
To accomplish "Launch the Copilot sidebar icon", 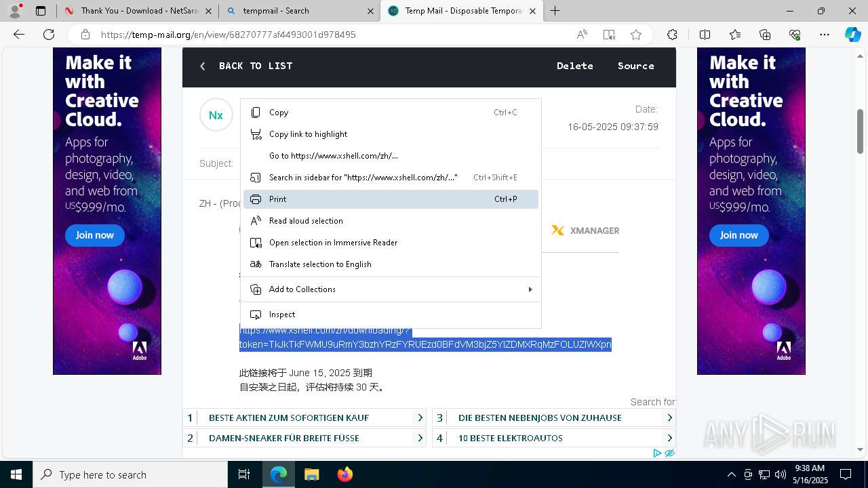I will click(852, 35).
